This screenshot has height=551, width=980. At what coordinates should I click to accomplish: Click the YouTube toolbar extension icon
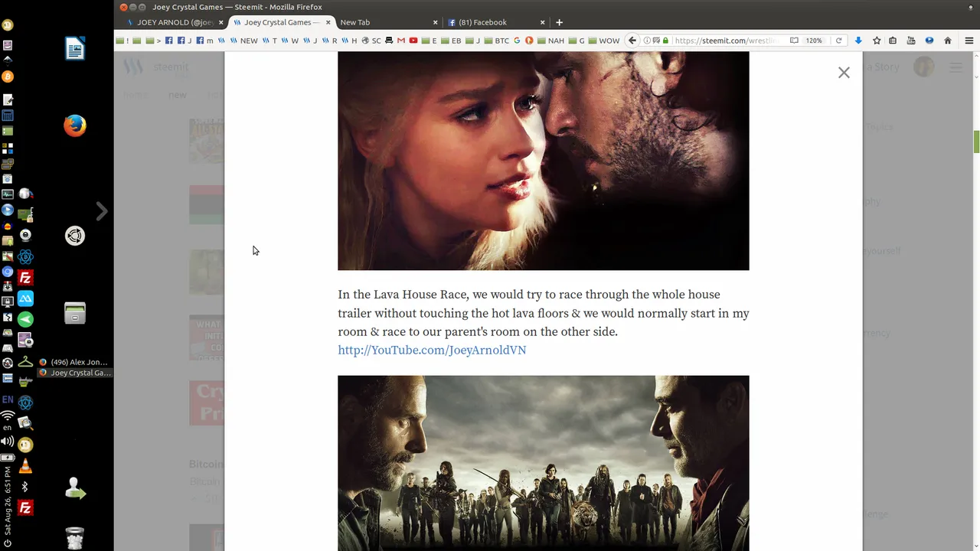click(911, 41)
